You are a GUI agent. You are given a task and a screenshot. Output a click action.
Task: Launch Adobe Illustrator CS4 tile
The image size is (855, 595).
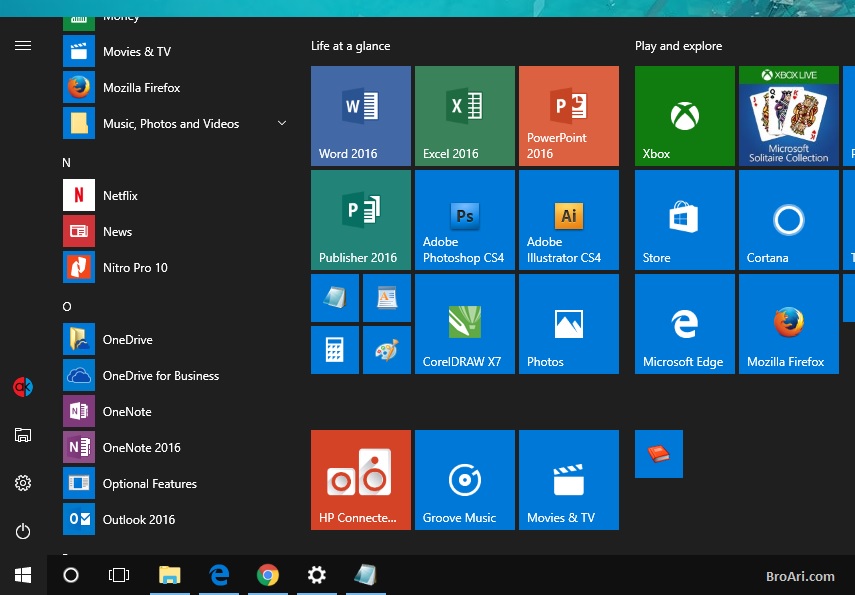(x=568, y=219)
